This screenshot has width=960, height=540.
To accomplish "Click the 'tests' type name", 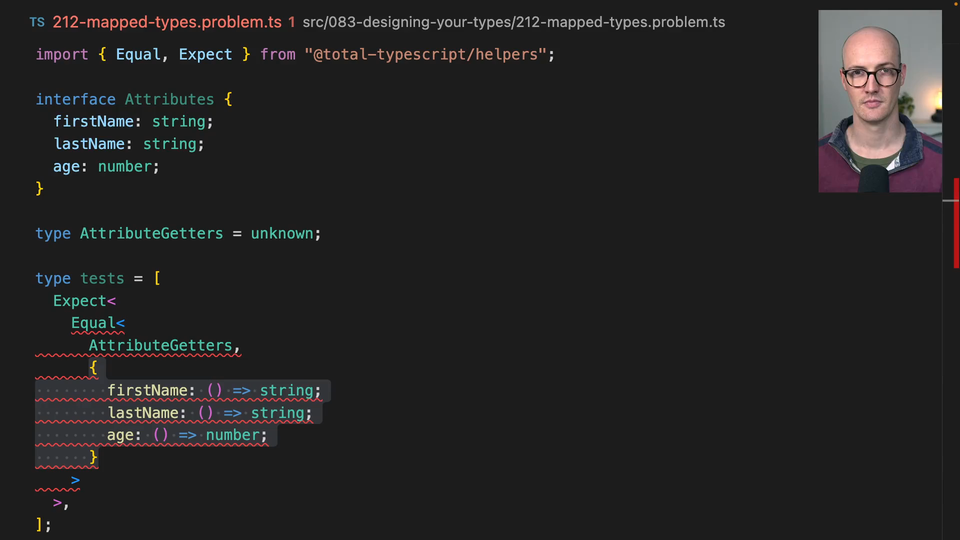I will coord(102,278).
